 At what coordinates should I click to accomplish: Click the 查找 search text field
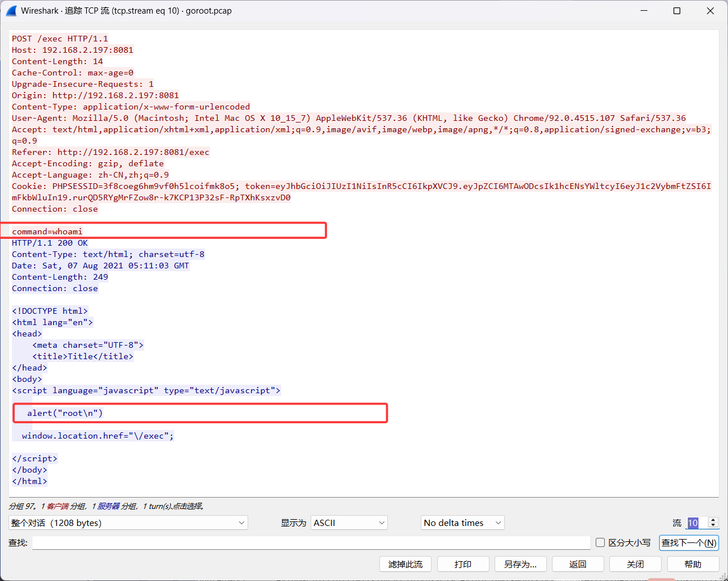coord(311,542)
